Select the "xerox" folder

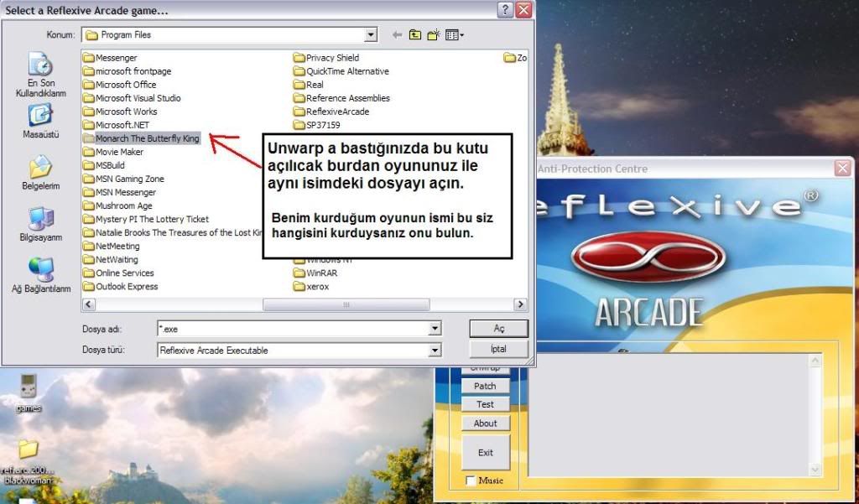(312, 287)
